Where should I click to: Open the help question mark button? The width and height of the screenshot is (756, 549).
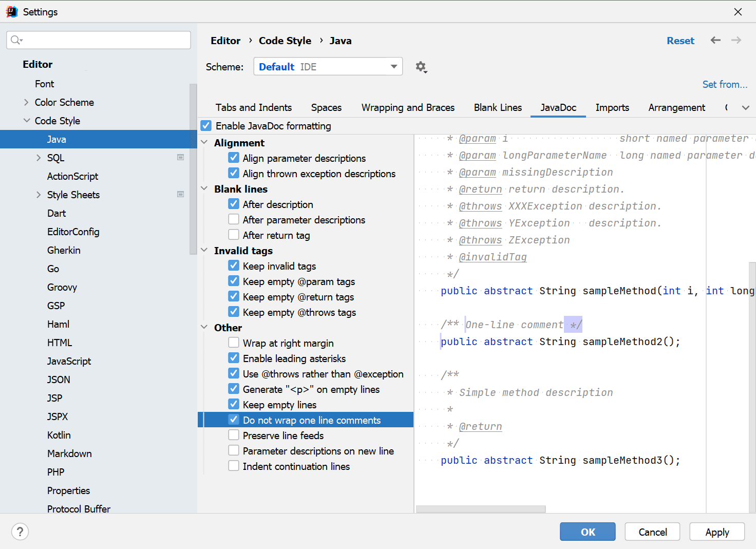pyautogui.click(x=20, y=532)
